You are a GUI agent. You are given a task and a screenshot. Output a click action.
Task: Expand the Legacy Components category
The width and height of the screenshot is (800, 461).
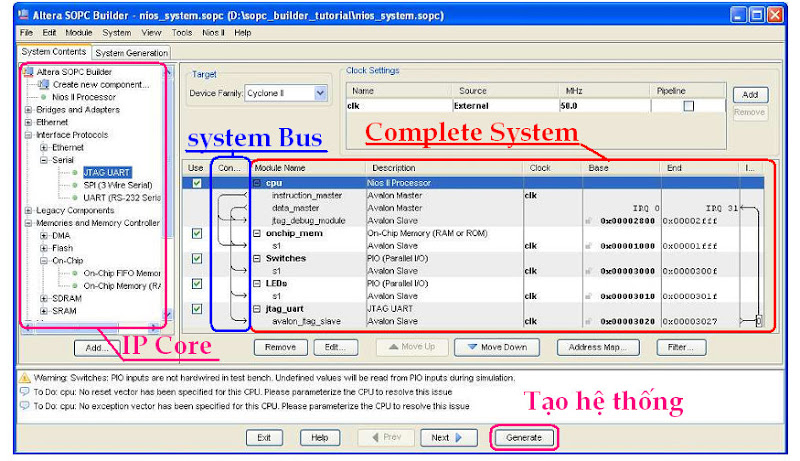pos(29,211)
